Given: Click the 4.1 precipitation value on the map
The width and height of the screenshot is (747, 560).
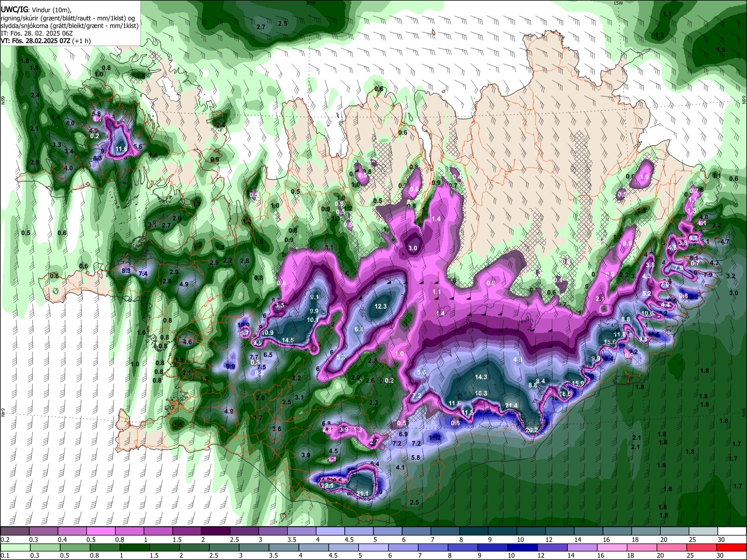Looking at the screenshot, I should (x=400, y=467).
